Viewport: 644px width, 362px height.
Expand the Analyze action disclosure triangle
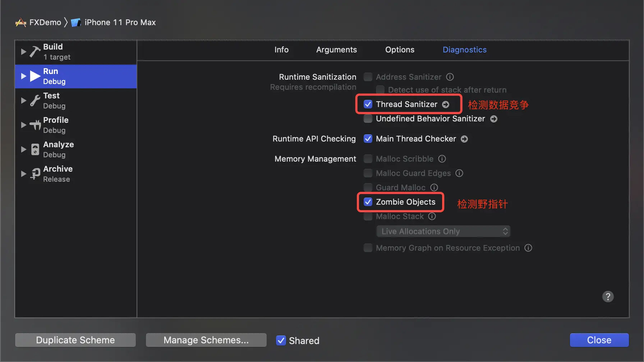(x=24, y=149)
